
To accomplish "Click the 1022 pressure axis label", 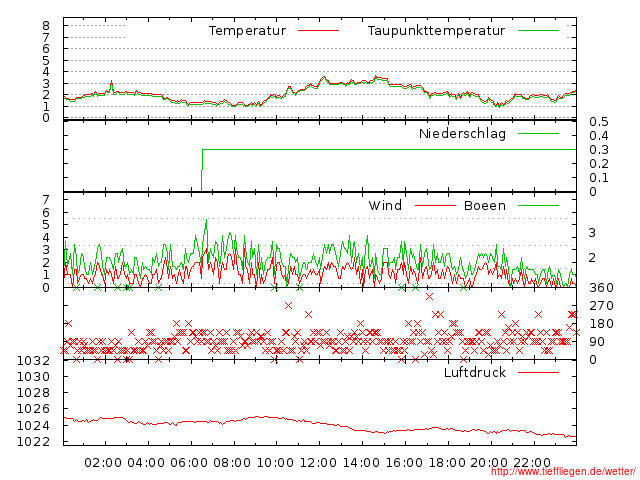I will 33,442.
